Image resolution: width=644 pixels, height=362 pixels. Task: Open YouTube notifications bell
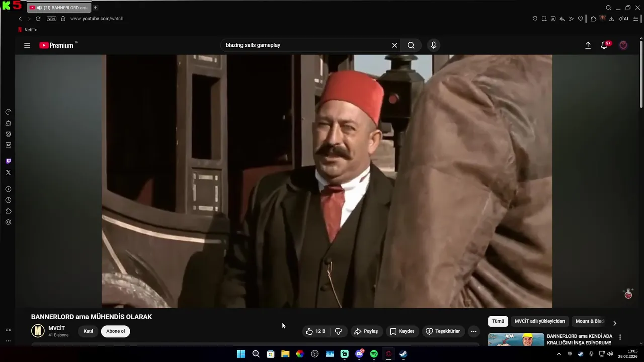click(604, 45)
